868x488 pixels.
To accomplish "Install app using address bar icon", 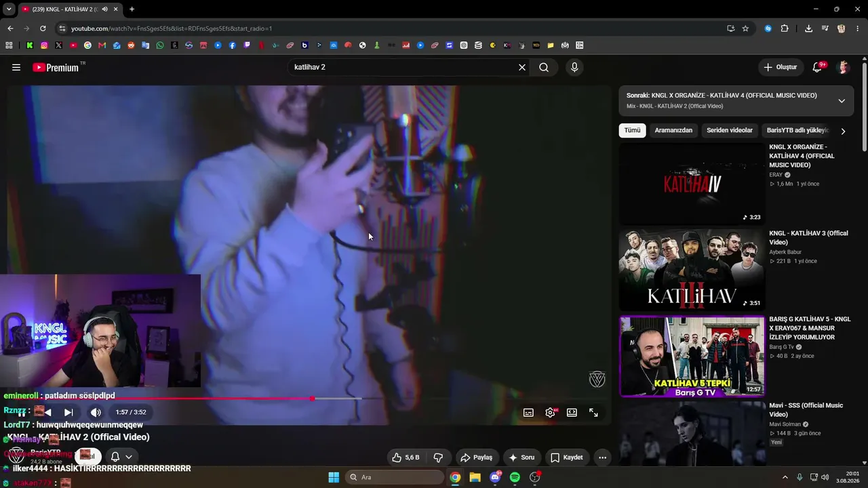I will point(730,28).
